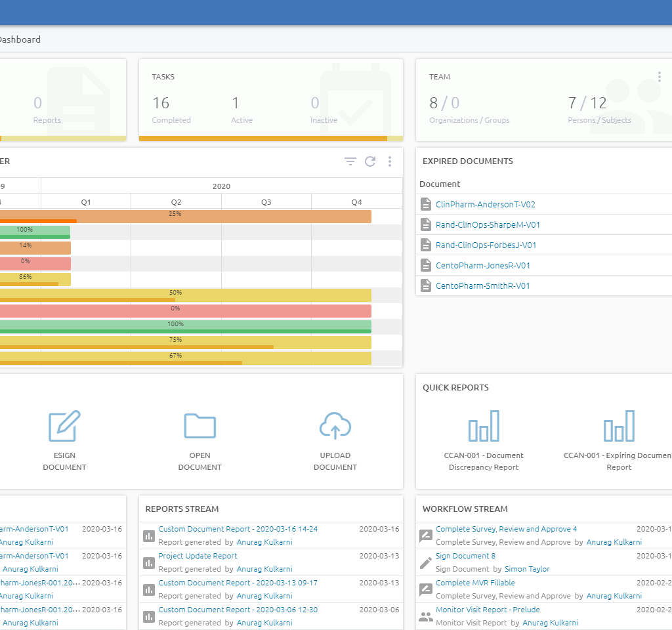Open Custom Document Report 2020-03-16 14-24
The width and height of the screenshot is (672, 630).
(x=238, y=529)
